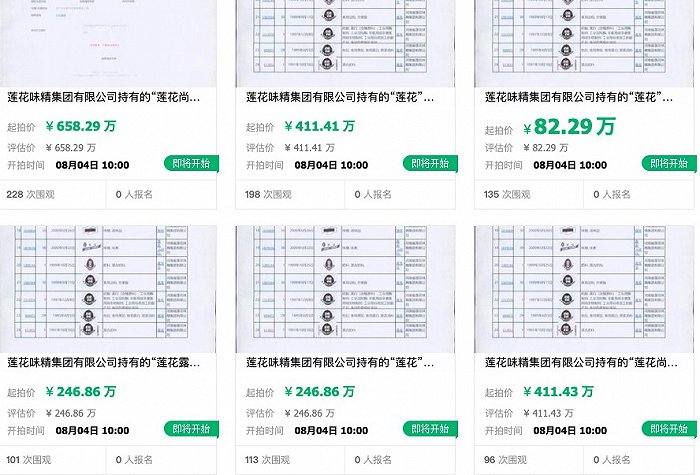This screenshot has width=700, height=475.
Task: Click 即将开始 badge on ¥82.29万 listing
Action: [669, 163]
